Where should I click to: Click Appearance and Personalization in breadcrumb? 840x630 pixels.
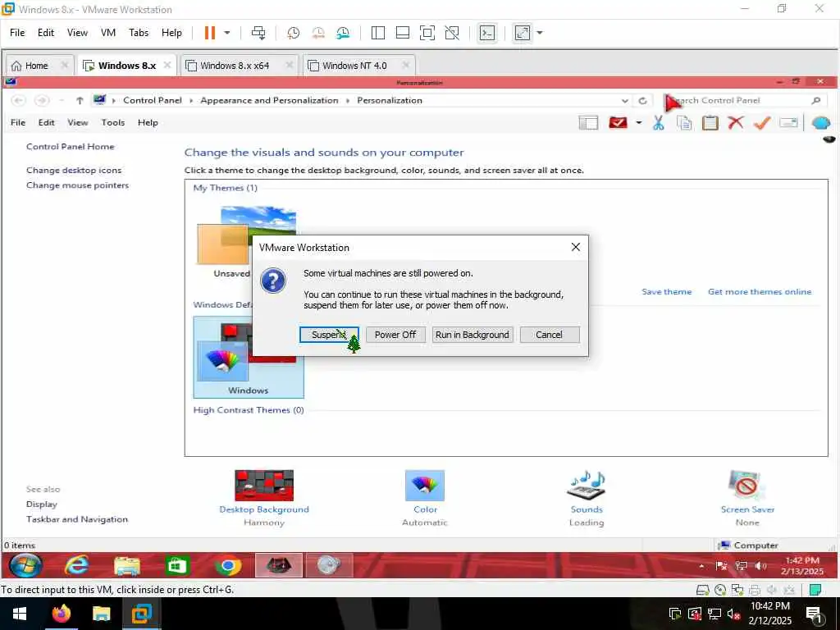(269, 100)
